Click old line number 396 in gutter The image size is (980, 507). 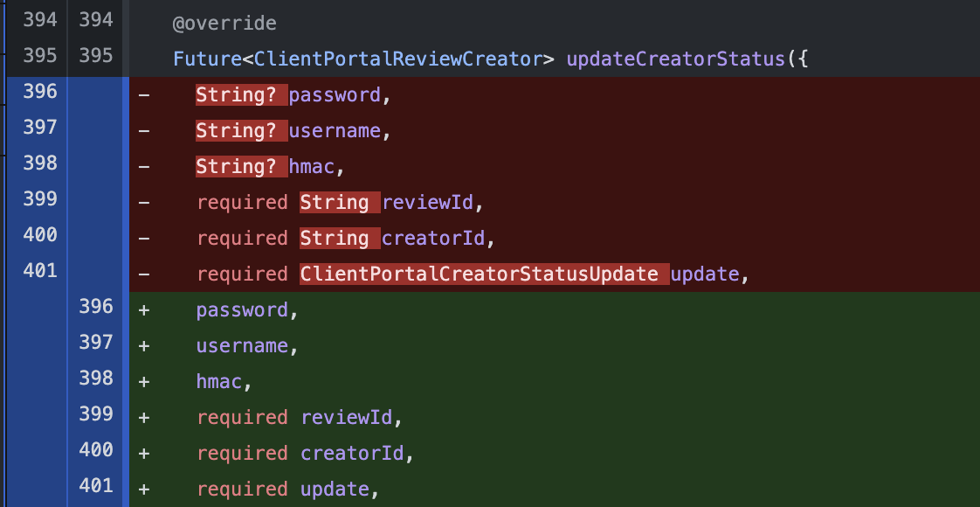pos(40,92)
